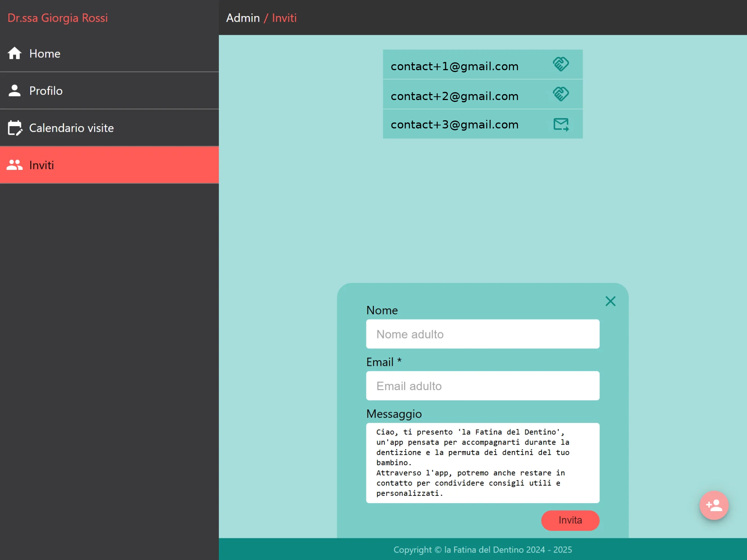The height and width of the screenshot is (560, 747).
Task: Go to Calendario visite page
Action: [71, 128]
